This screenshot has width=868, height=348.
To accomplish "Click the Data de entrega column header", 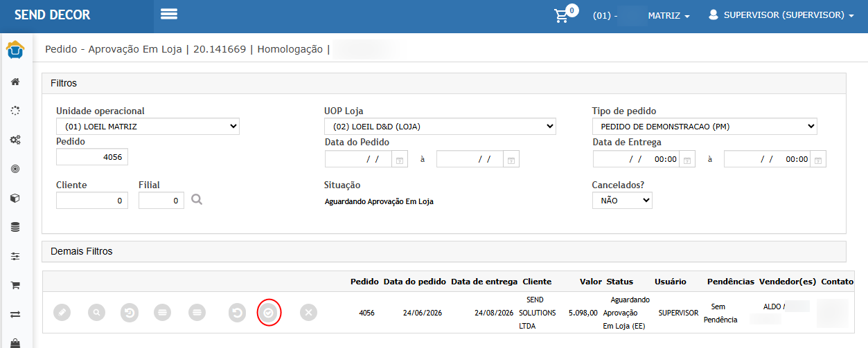I will click(484, 282).
